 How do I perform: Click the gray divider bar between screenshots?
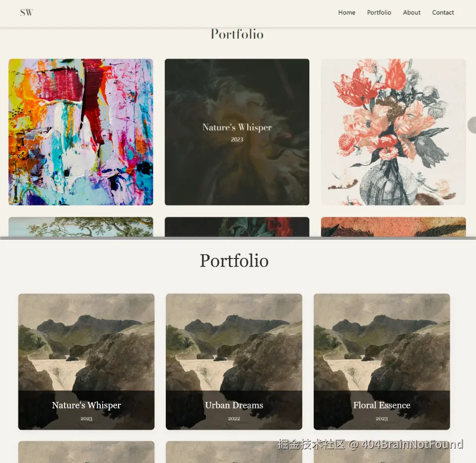pyautogui.click(x=238, y=238)
